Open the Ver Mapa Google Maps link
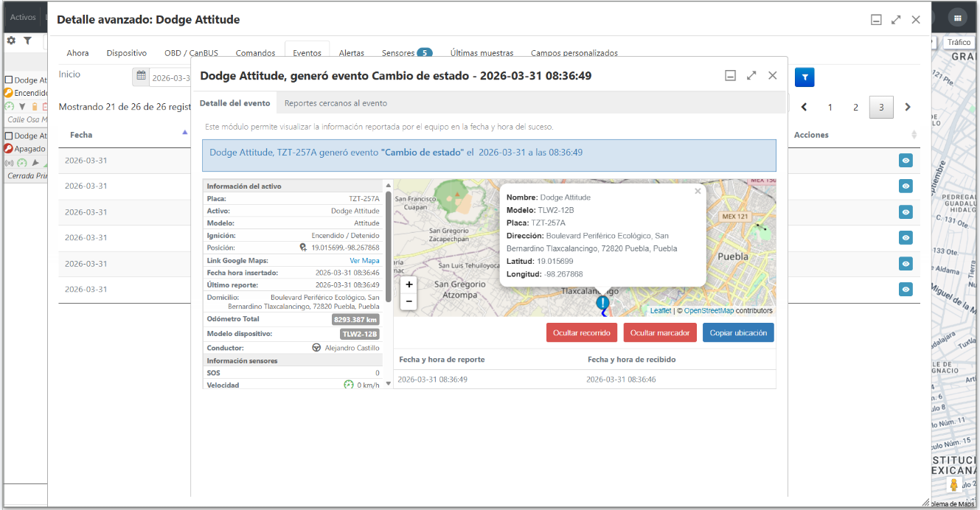This screenshot has width=980, height=510. point(364,260)
